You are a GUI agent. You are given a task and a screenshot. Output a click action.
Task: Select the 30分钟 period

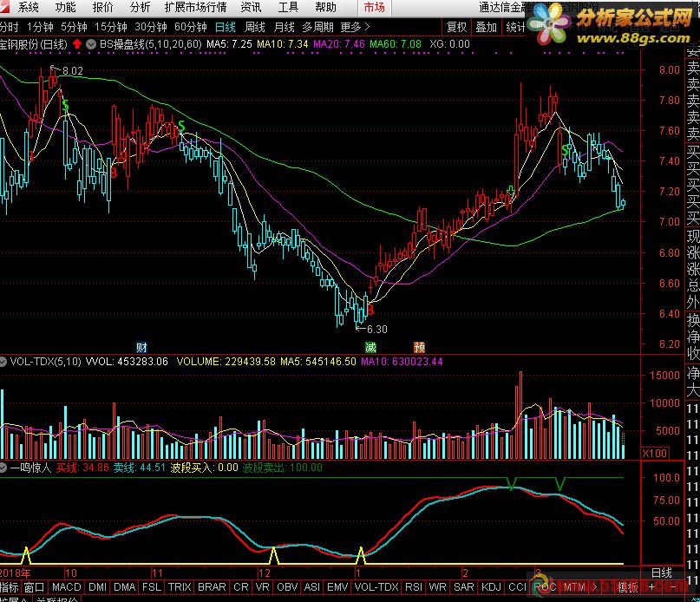151,27
